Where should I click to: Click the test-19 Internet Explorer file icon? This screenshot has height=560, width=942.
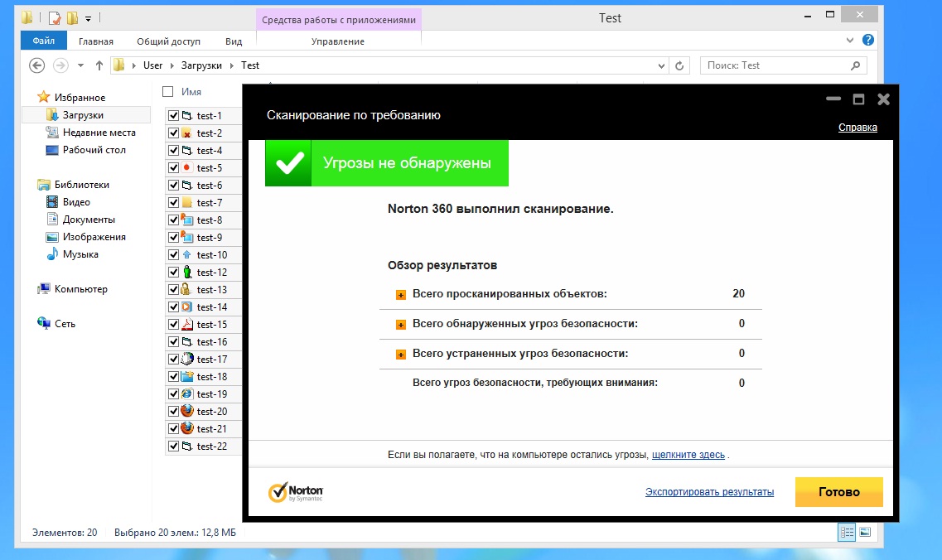pyautogui.click(x=187, y=394)
